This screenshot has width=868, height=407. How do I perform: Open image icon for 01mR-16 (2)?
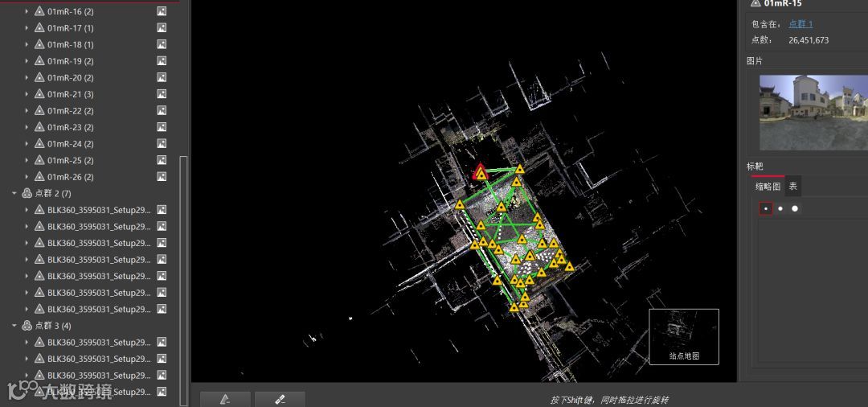click(162, 11)
